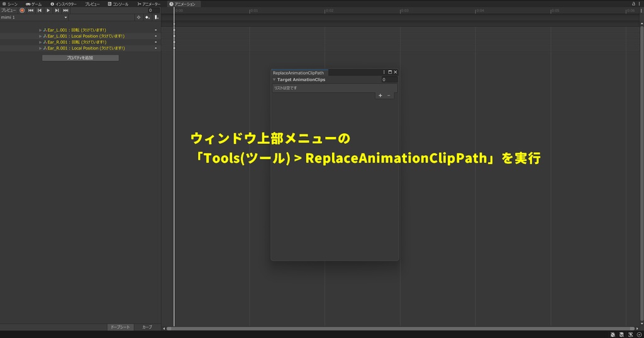This screenshot has width=644, height=338.
Task: Maximize the ReplaceAnimationClipPath window
Action: (390, 72)
